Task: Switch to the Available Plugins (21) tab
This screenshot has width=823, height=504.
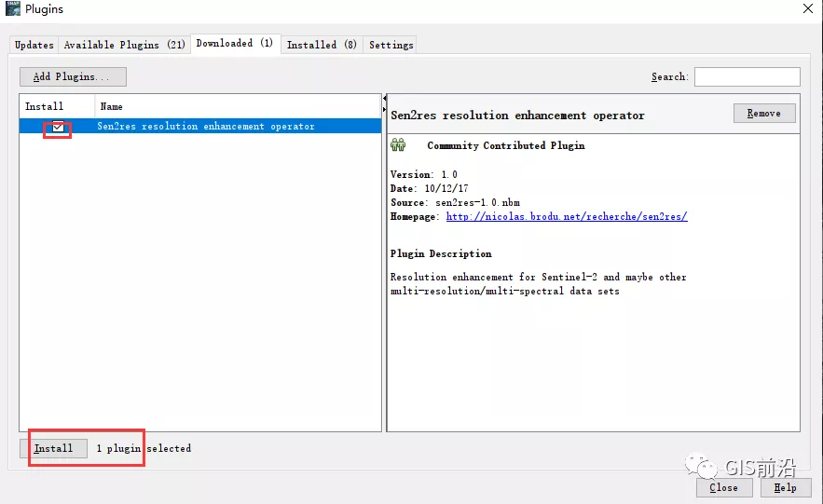Action: tap(124, 45)
